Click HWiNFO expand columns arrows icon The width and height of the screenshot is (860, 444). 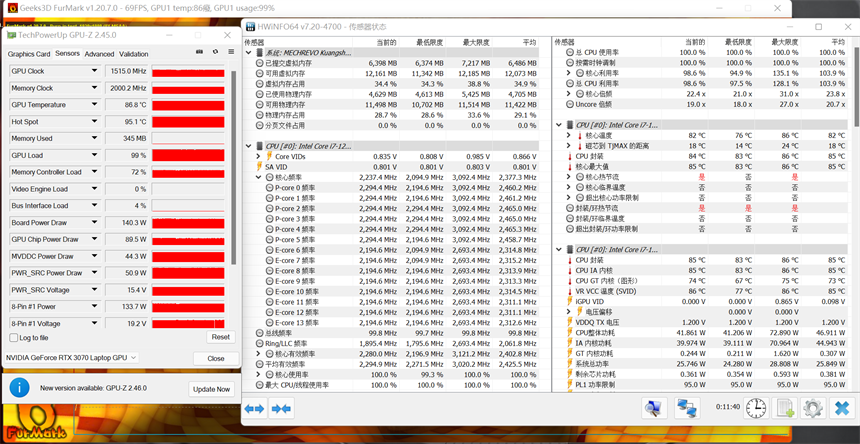(255, 409)
